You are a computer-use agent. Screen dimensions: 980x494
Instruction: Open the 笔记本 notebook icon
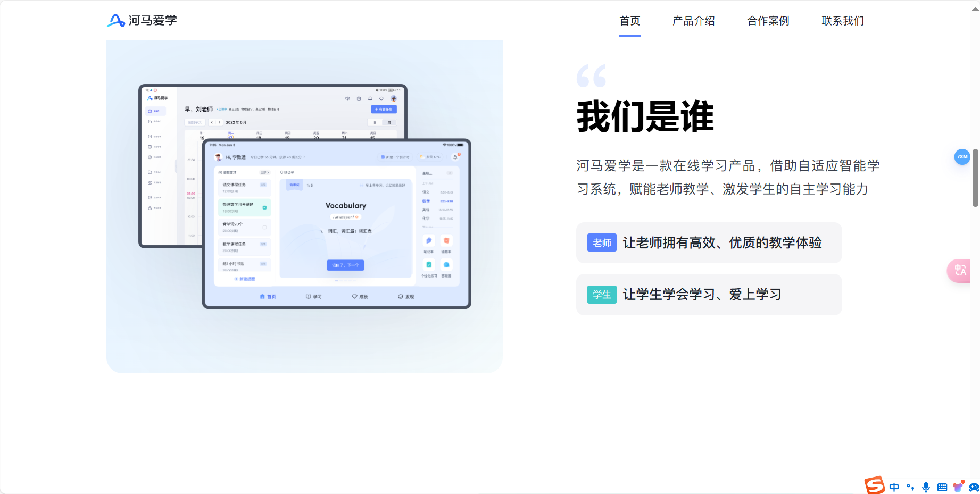coord(429,241)
